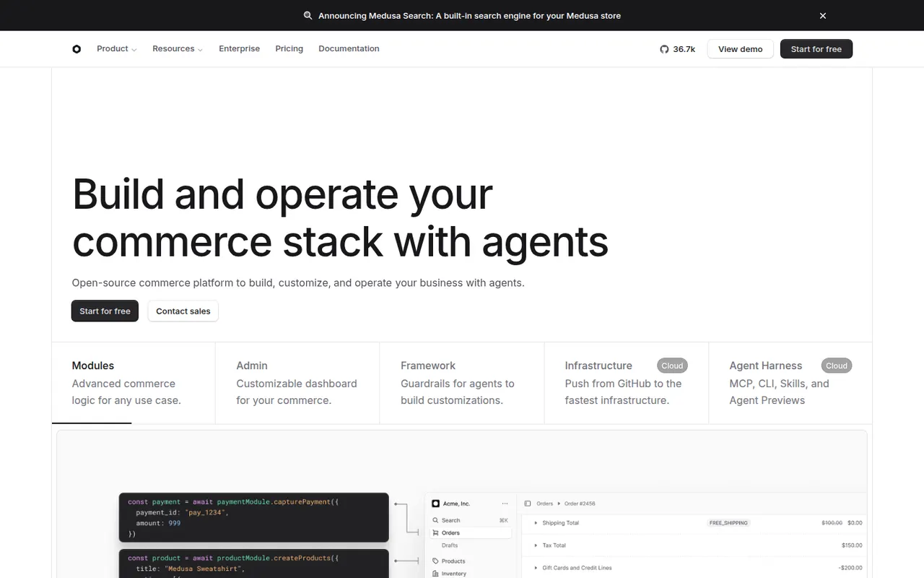924x578 pixels.
Task: Click the Orders cart icon in sidebar
Action: pos(435,533)
